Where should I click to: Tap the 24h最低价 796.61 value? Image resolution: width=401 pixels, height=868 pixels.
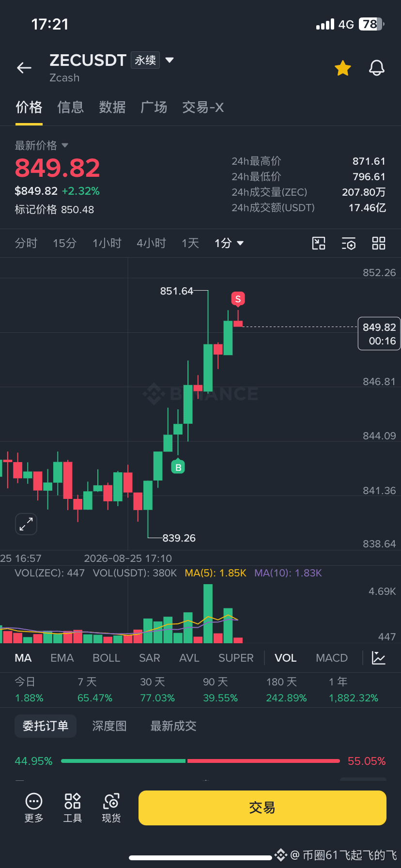369,177
